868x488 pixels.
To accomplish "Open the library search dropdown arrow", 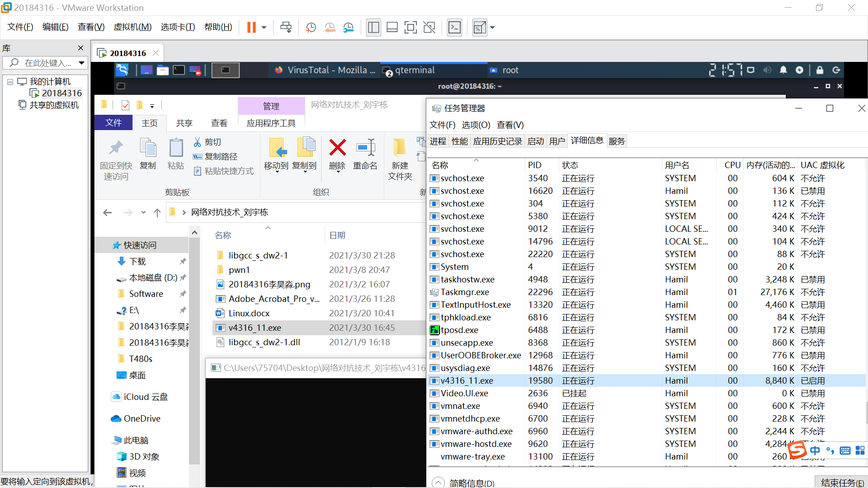I will [81, 63].
